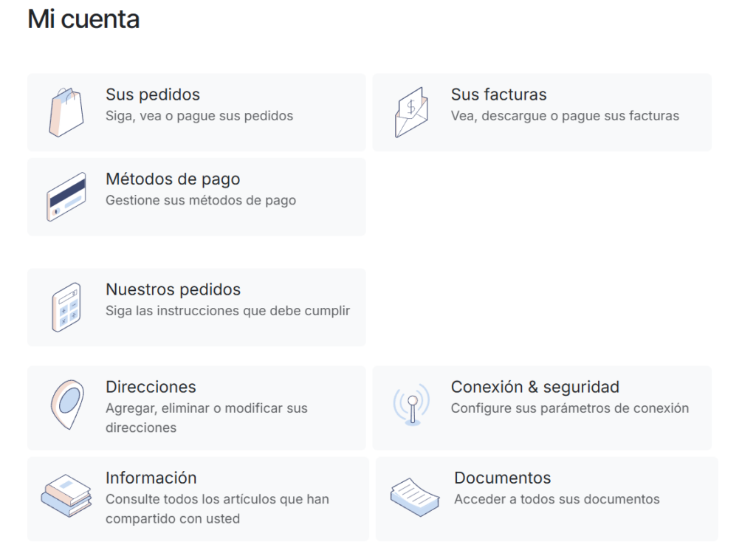Image resolution: width=756 pixels, height=553 pixels.
Task: Click the Mi cuenta page heading
Action: [x=83, y=19]
